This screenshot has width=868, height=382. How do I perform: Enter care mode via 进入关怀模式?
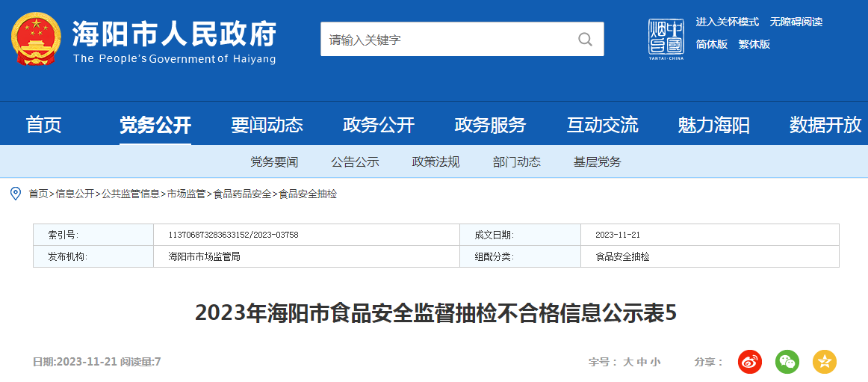tap(728, 22)
